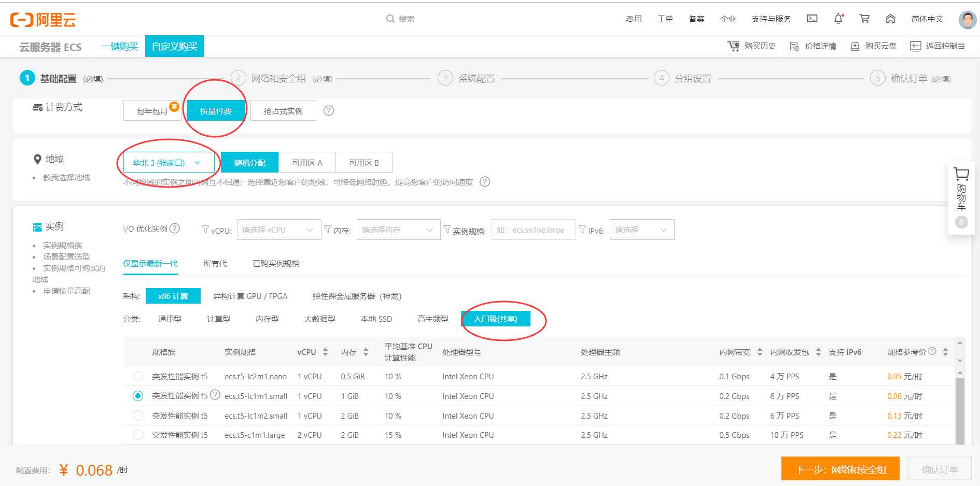The width and height of the screenshot is (980, 486).
Task: Open the Cloud Shell terminal icon
Action: pos(812,19)
